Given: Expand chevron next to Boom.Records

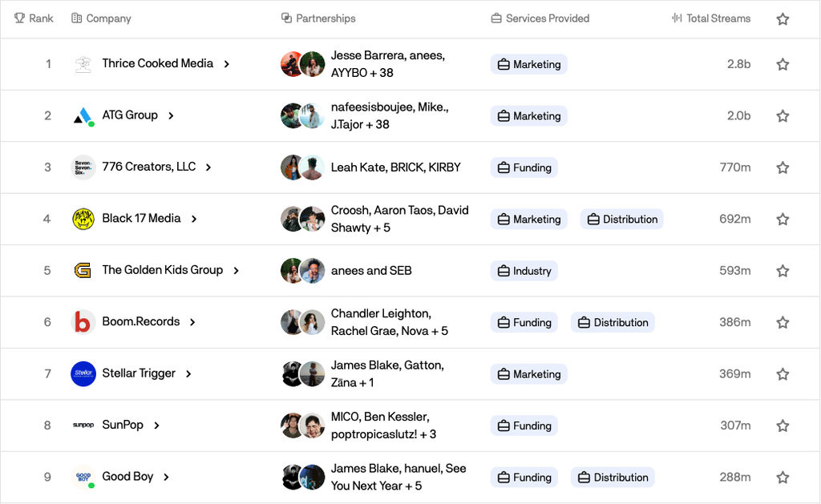Looking at the screenshot, I should pos(192,322).
